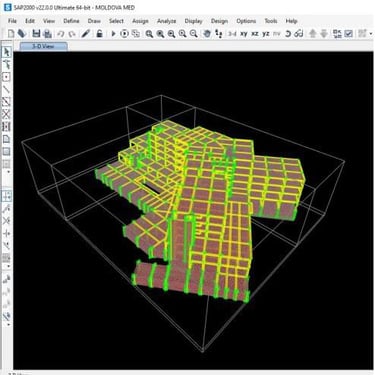Select the Pan hand tool

coord(207,34)
